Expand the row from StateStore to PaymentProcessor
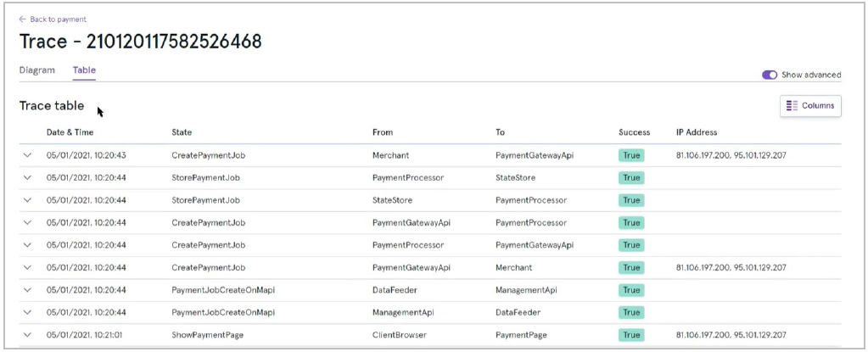 coord(27,200)
